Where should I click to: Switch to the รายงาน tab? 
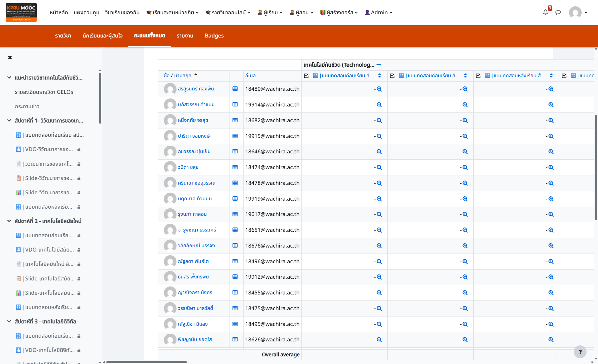(x=185, y=36)
